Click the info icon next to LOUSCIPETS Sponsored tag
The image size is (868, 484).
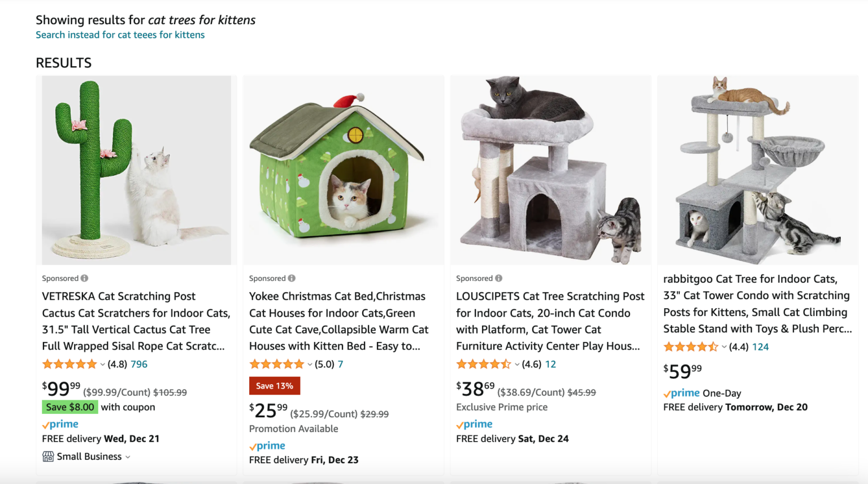[499, 278]
